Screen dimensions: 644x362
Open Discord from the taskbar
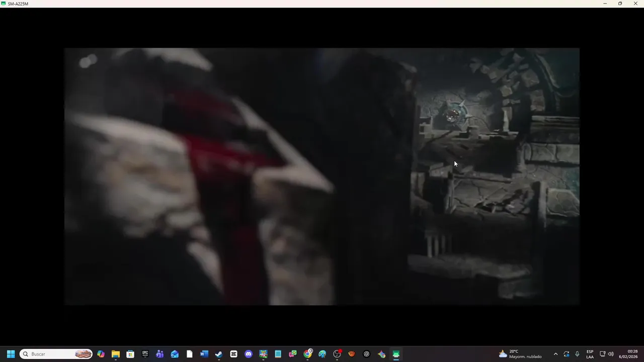click(x=249, y=354)
